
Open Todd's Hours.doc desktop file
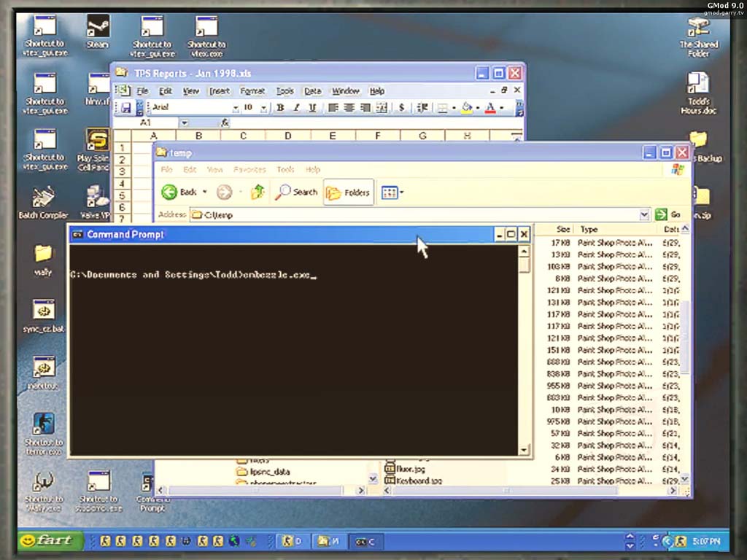pos(698,93)
